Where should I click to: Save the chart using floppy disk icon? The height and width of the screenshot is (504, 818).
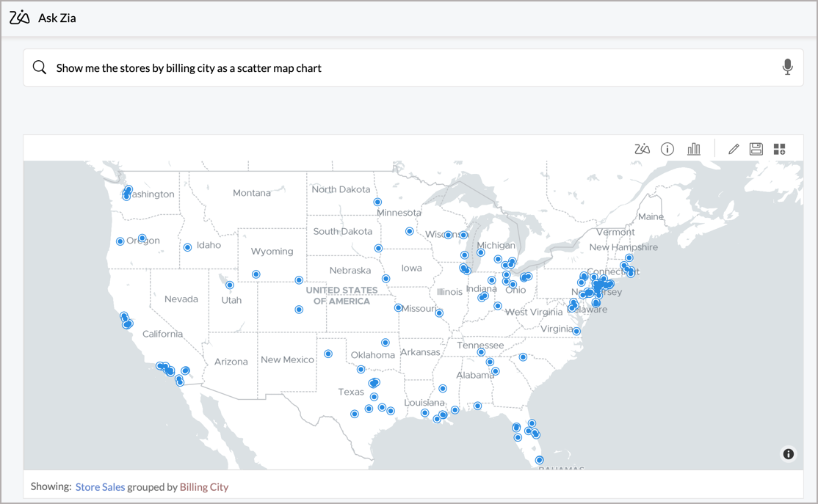coord(756,149)
